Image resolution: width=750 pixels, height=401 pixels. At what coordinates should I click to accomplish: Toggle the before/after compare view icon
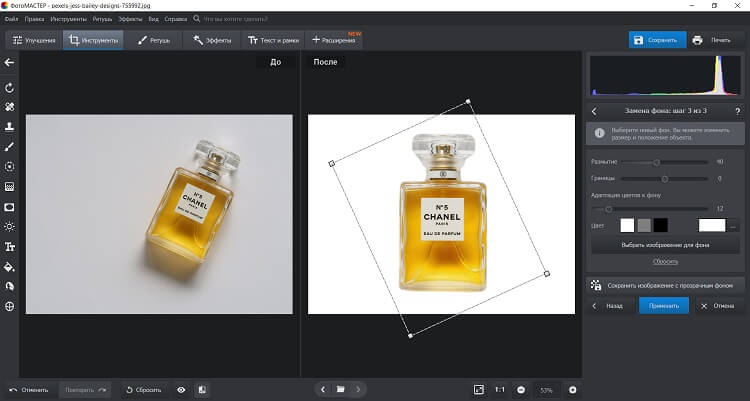[202, 389]
